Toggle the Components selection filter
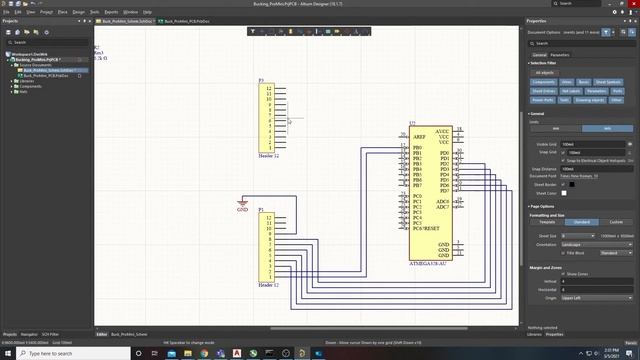640x360 pixels. pyautogui.click(x=544, y=82)
